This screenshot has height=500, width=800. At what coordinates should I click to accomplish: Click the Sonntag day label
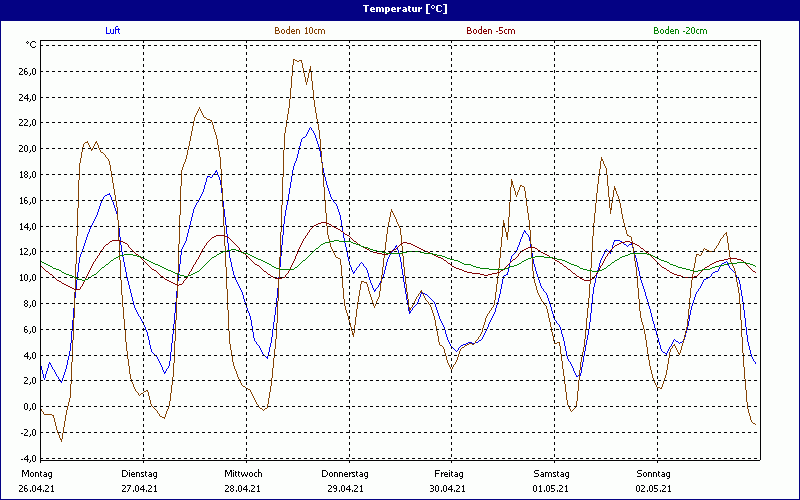[654, 474]
